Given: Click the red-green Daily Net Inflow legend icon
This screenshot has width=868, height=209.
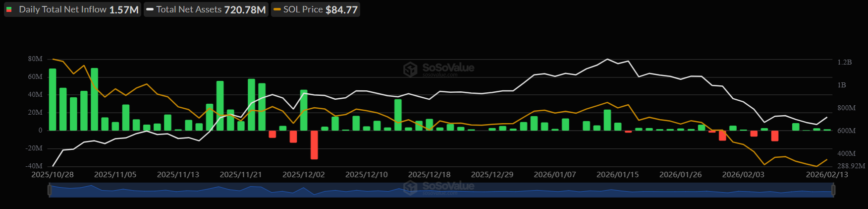Looking at the screenshot, I should (x=9, y=9).
